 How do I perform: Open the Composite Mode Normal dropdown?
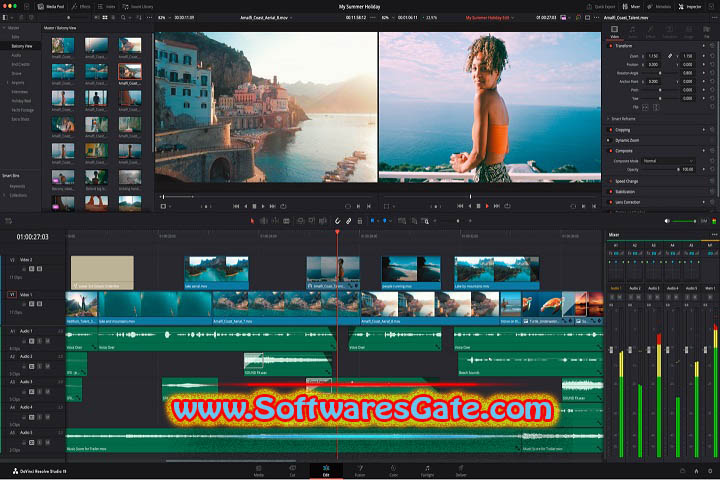point(668,161)
